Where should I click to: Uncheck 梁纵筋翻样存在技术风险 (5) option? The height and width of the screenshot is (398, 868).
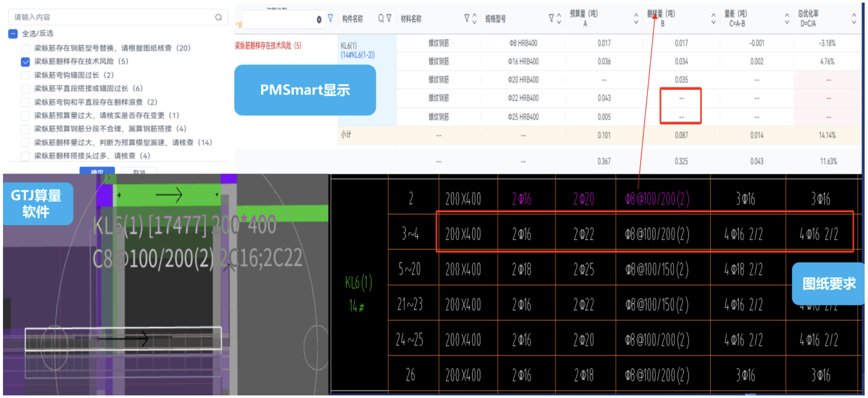click(25, 62)
